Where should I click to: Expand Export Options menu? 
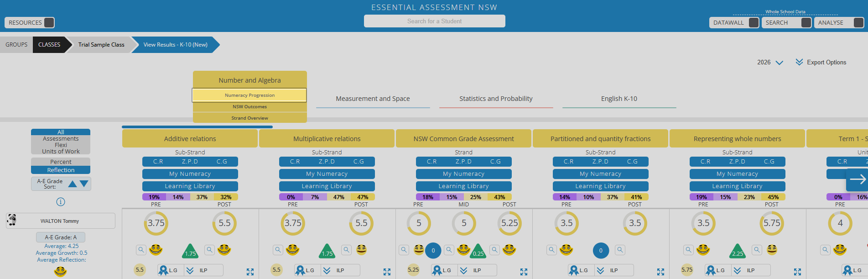(x=821, y=62)
